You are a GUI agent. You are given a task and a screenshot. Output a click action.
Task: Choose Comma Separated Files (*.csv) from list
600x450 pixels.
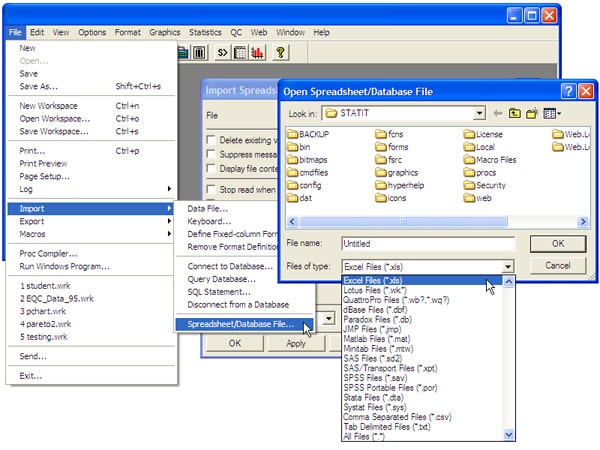pyautogui.click(x=397, y=416)
